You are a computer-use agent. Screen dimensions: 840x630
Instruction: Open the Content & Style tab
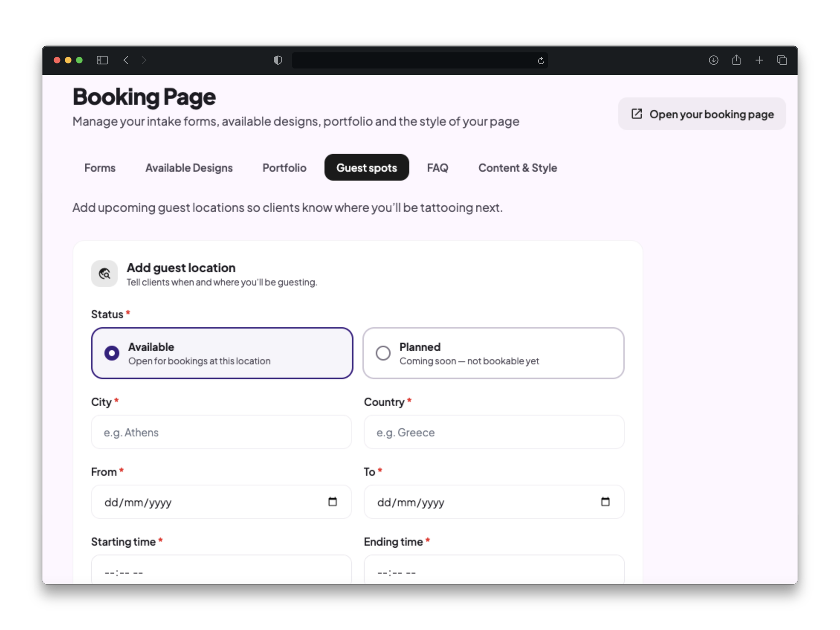click(517, 168)
